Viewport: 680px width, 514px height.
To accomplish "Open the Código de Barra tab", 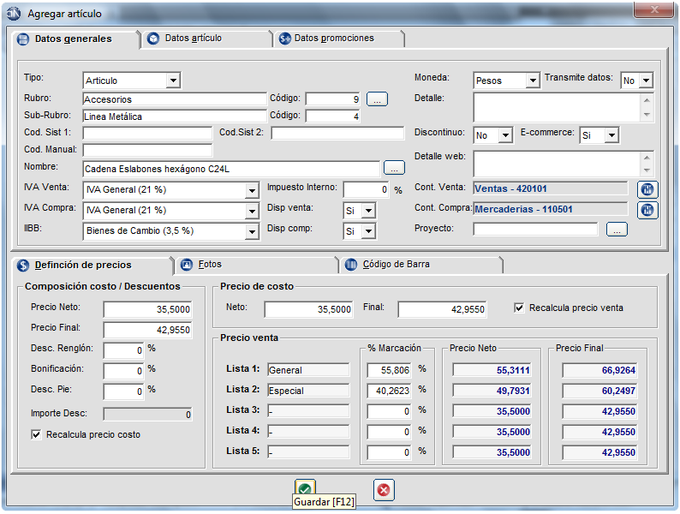I will 421,265.
